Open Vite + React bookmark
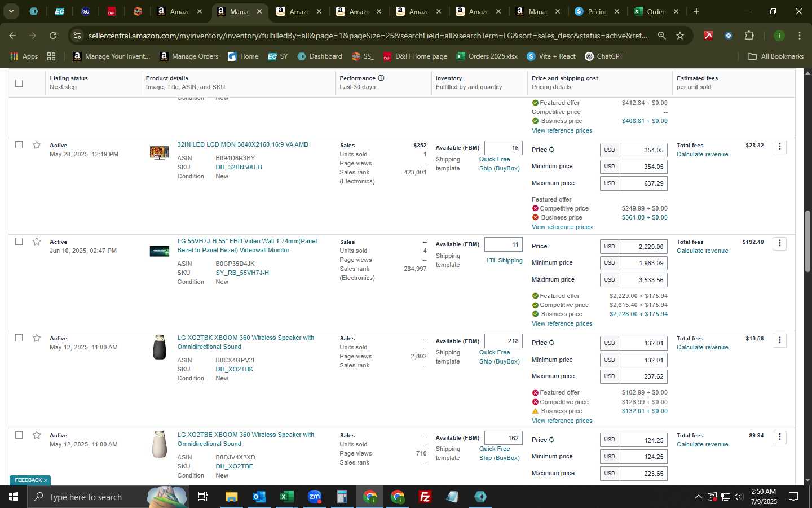Image resolution: width=812 pixels, height=508 pixels. click(x=551, y=56)
